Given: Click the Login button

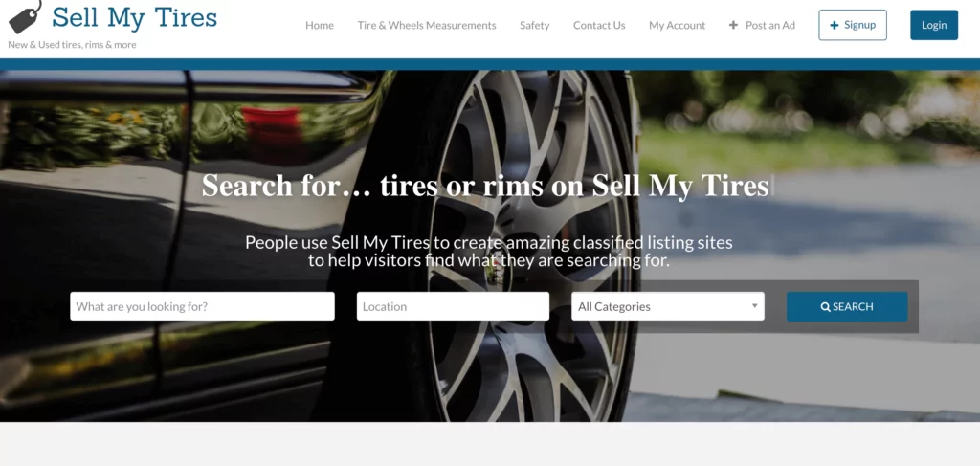Looking at the screenshot, I should coord(934,25).
